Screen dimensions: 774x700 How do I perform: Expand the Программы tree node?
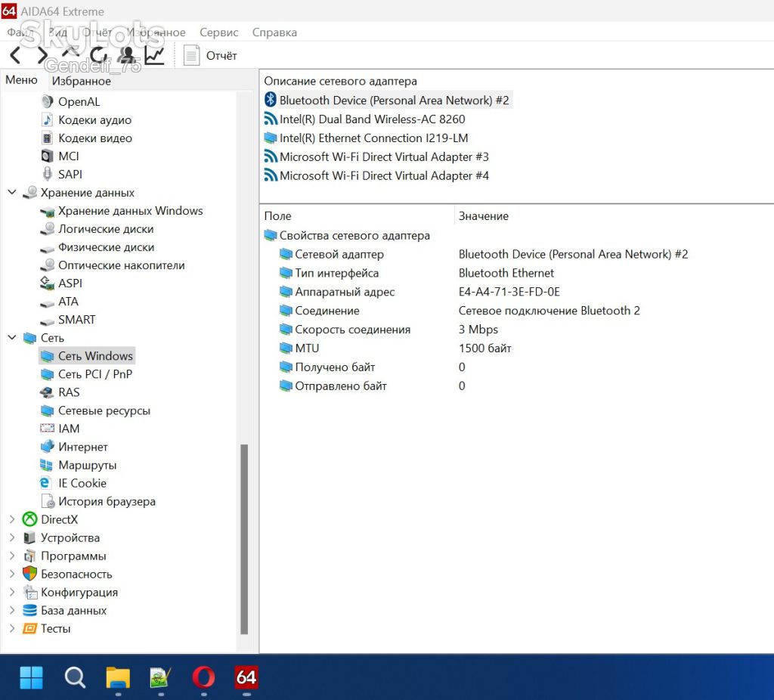(12, 556)
